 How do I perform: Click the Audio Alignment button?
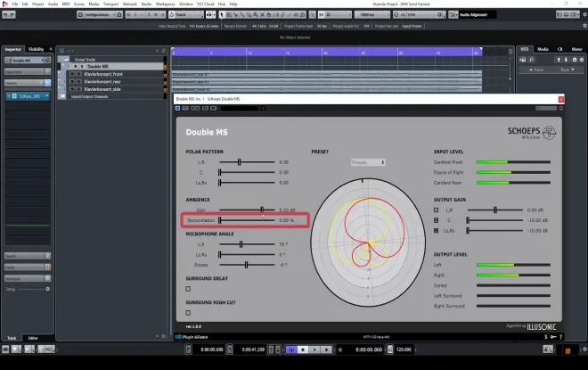(x=474, y=14)
